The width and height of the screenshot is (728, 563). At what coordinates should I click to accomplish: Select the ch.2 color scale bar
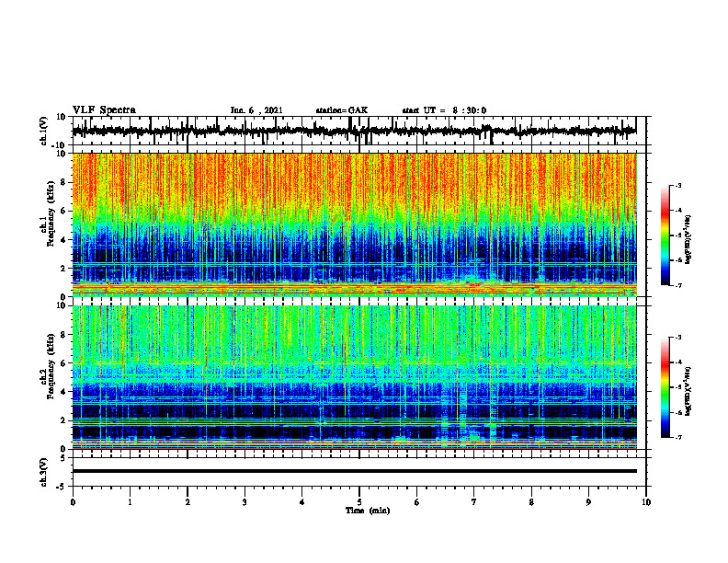coord(665,387)
